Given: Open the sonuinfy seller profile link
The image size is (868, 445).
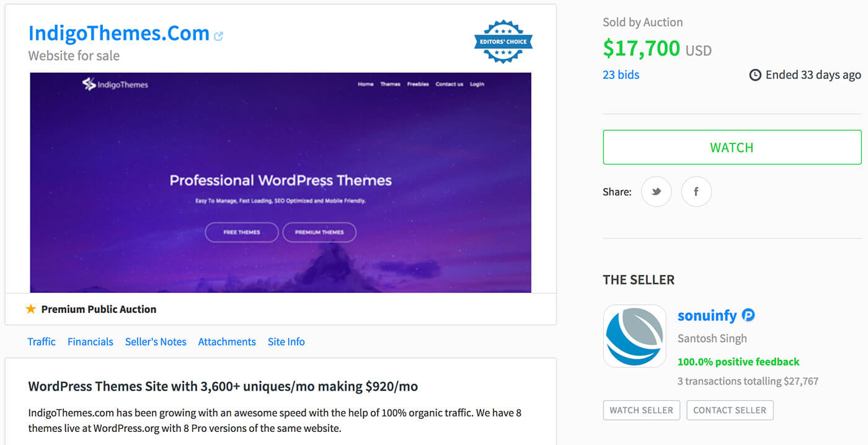Looking at the screenshot, I should pyautogui.click(x=707, y=315).
